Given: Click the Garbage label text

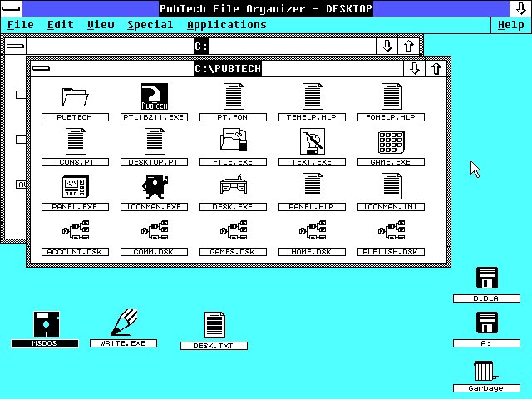Looking at the screenshot, I should pos(486,388).
